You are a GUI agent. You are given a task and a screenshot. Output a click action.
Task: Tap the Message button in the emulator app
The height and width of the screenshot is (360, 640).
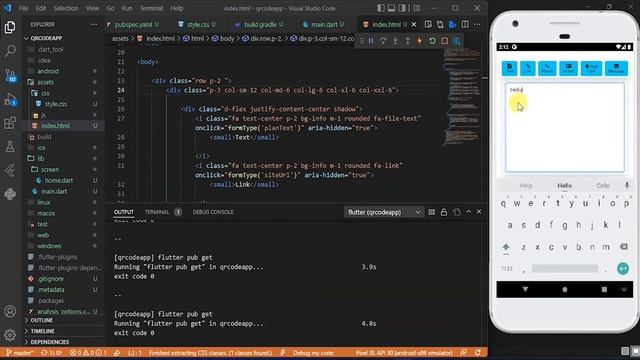coord(616,68)
